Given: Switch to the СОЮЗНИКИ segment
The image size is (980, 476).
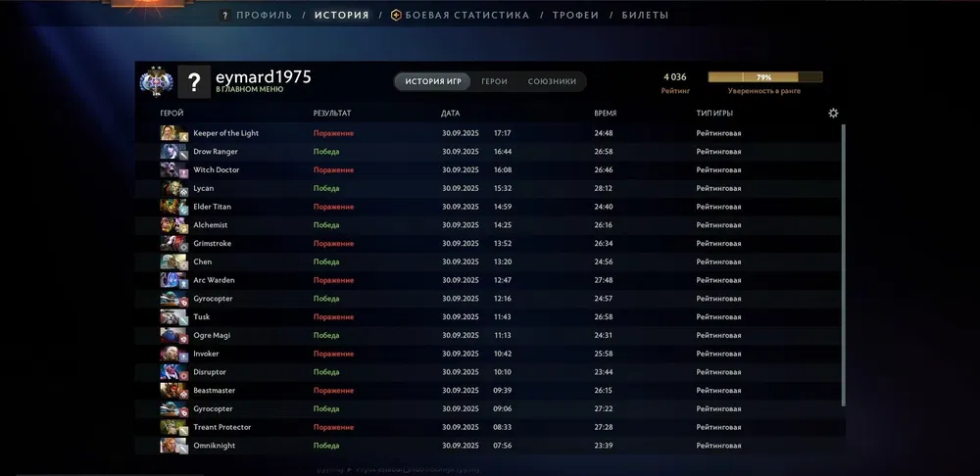Looking at the screenshot, I should [552, 82].
